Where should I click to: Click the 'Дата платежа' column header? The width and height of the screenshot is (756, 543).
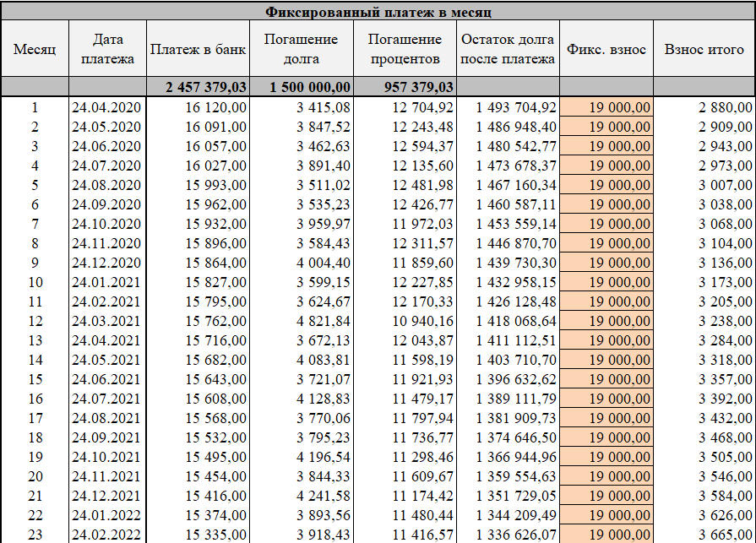coord(107,49)
